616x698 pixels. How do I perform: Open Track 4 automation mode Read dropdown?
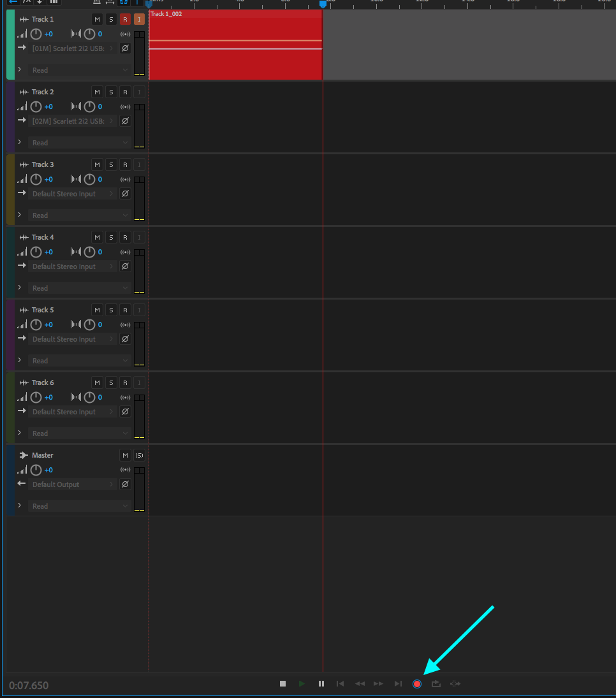tap(79, 288)
